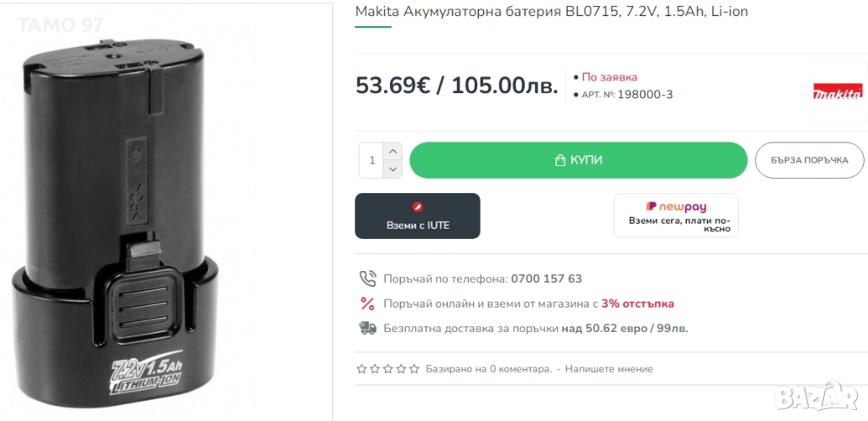Click the fifth rating star
This screenshot has height=421, width=868.
click(x=415, y=369)
